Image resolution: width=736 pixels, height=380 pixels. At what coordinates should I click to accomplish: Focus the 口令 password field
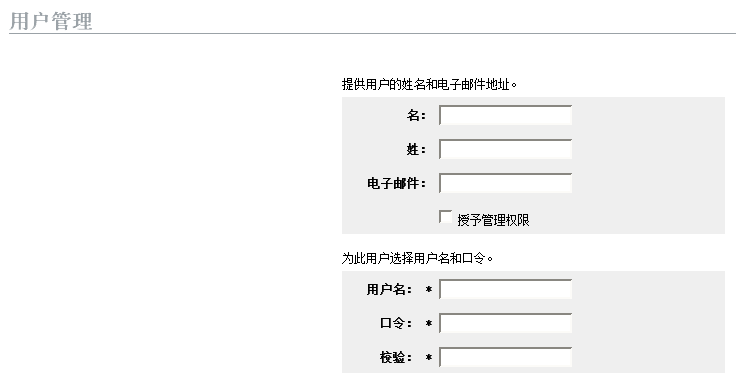[x=506, y=323]
